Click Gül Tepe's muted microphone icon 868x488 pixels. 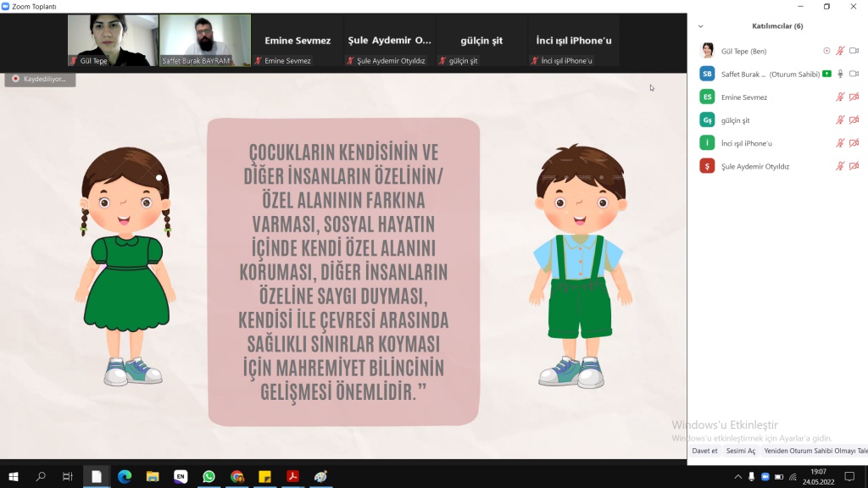point(840,51)
